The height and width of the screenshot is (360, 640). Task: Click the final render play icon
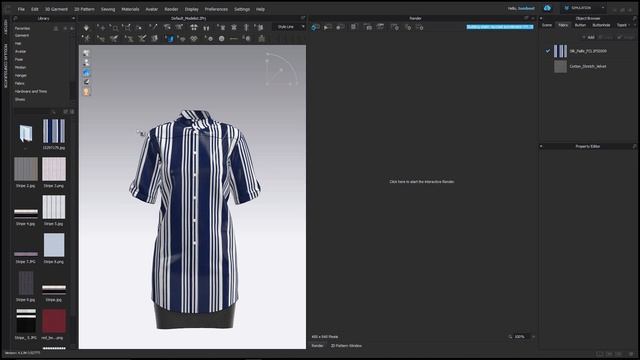pyautogui.click(x=327, y=27)
